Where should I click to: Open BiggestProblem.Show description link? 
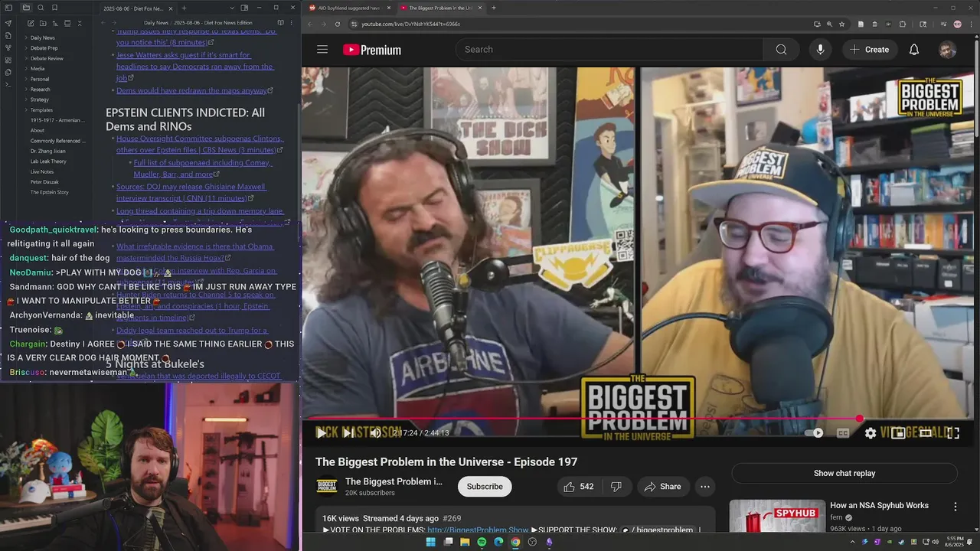pos(478,530)
